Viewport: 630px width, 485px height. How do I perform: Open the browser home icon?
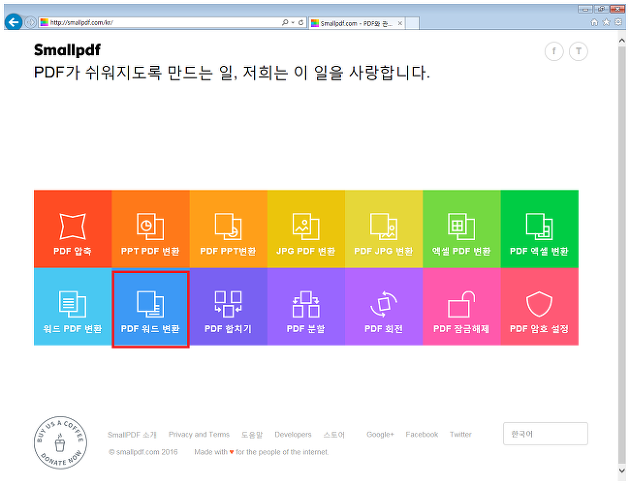594,23
